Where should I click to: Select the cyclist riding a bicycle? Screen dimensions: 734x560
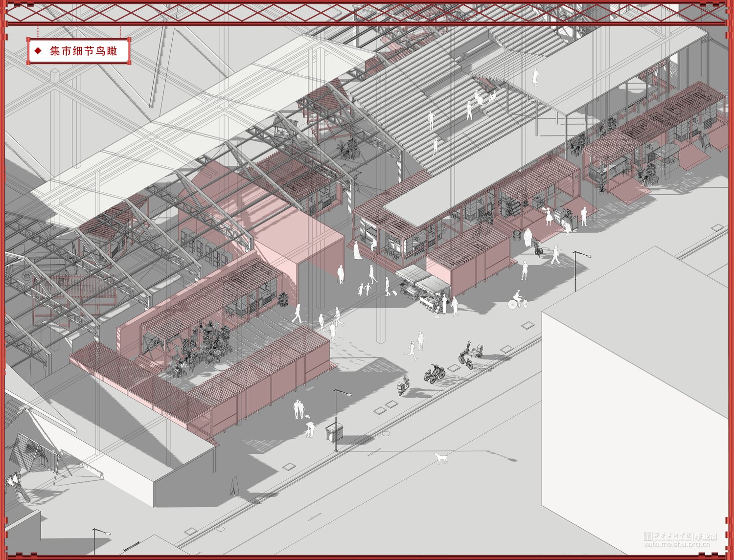[x=518, y=300]
